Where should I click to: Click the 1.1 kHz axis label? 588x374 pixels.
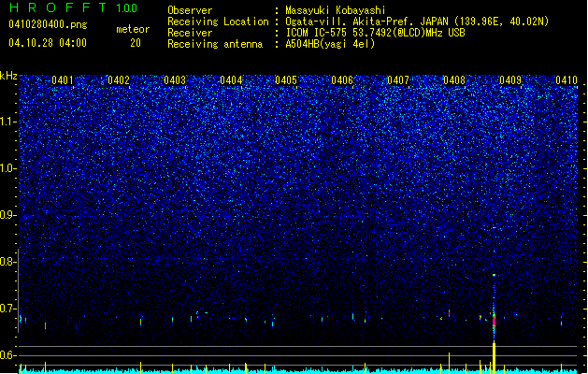[x=8, y=122]
